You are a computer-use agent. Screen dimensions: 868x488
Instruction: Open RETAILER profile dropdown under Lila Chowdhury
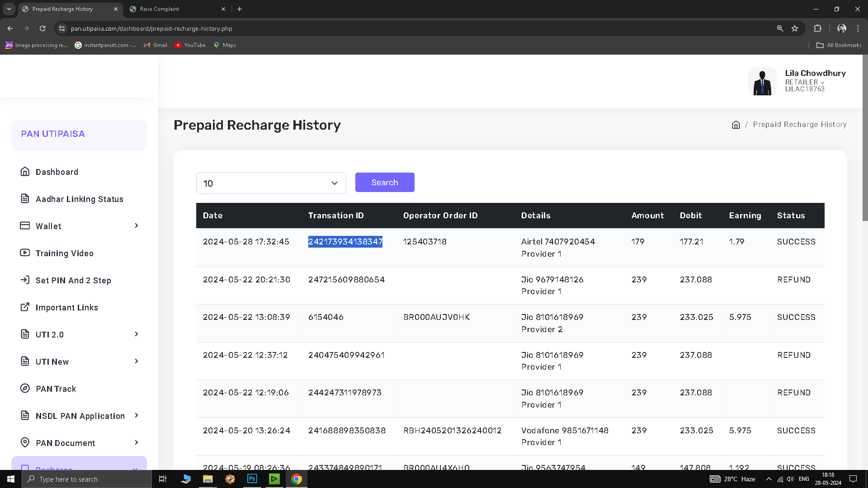pyautogui.click(x=805, y=82)
